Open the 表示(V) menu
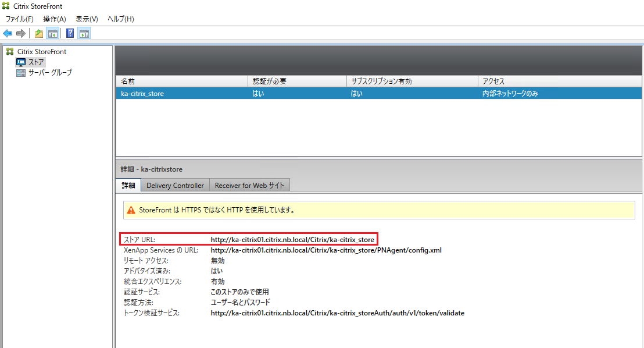The width and height of the screenshot is (644, 348). point(87,19)
